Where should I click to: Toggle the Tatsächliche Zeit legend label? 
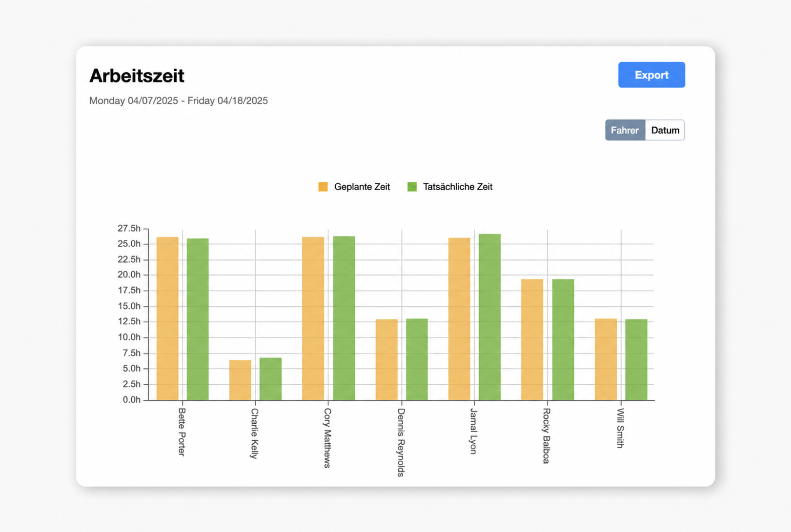(458, 187)
